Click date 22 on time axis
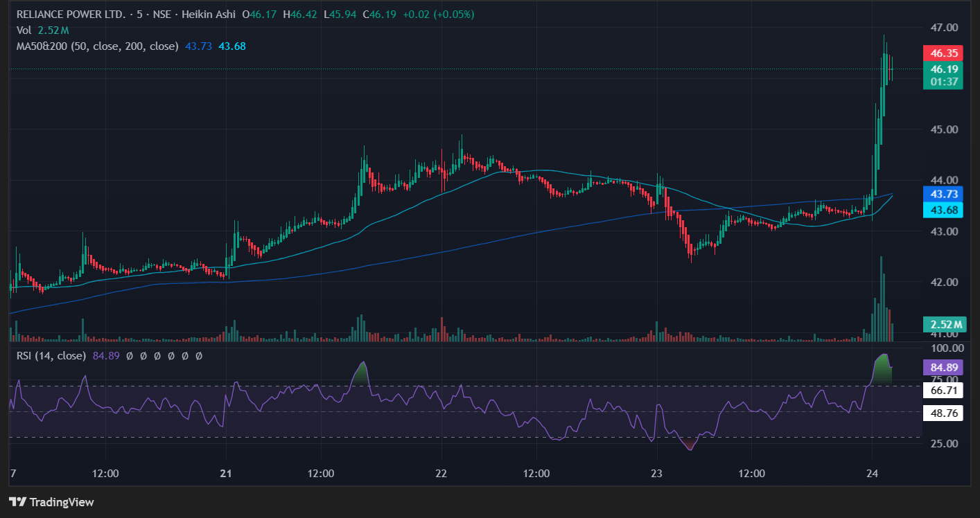This screenshot has width=980, height=518. (x=441, y=474)
